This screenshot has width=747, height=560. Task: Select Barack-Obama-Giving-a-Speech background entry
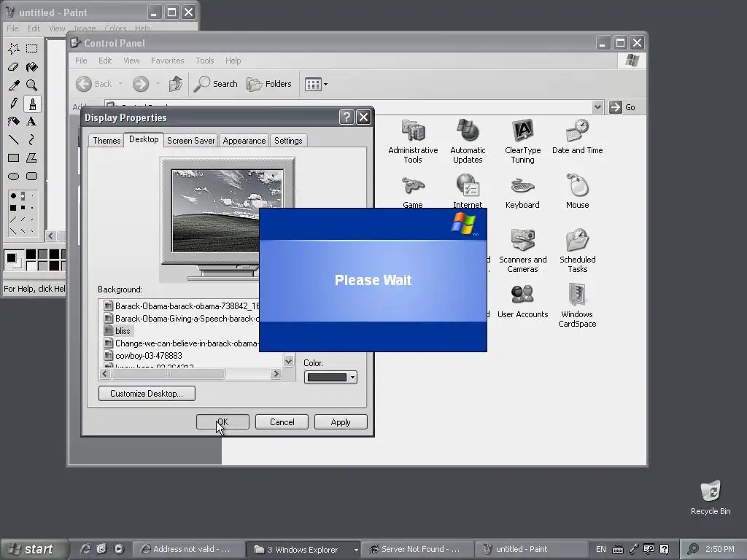(182, 319)
